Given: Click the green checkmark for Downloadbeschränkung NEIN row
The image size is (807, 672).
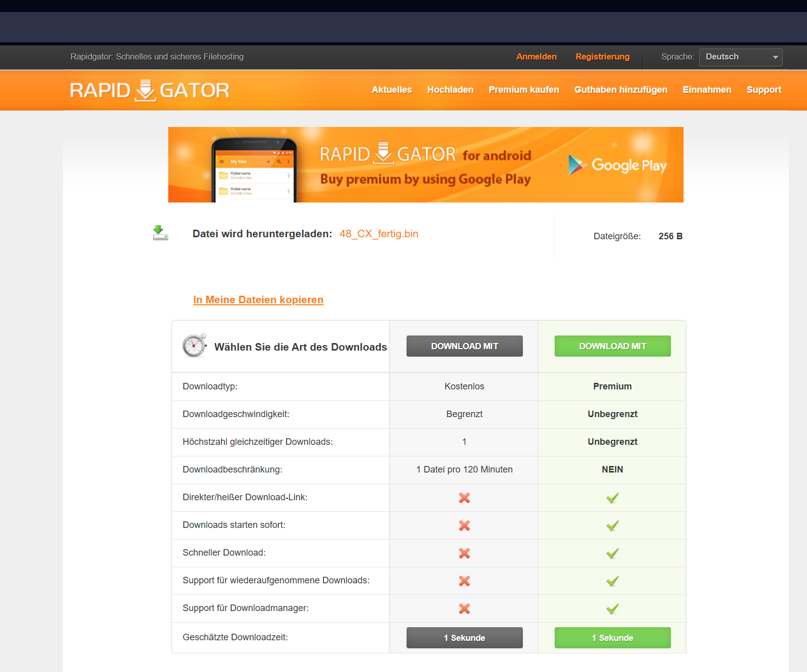Looking at the screenshot, I should (612, 469).
